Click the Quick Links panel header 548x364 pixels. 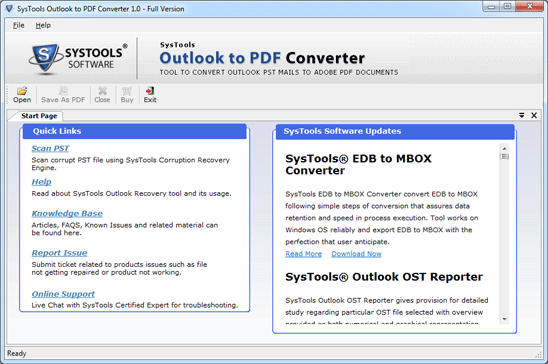click(x=135, y=131)
